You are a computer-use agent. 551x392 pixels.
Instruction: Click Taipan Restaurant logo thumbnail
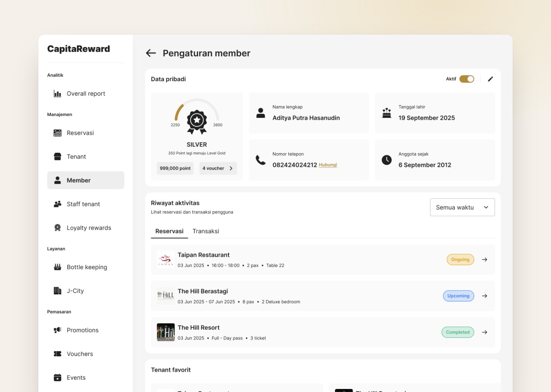(x=166, y=260)
